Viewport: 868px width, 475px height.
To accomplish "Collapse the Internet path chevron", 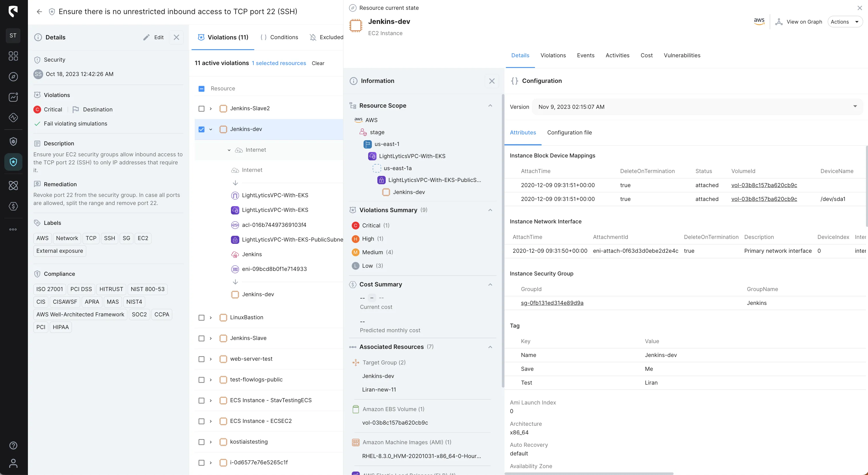I will [229, 150].
